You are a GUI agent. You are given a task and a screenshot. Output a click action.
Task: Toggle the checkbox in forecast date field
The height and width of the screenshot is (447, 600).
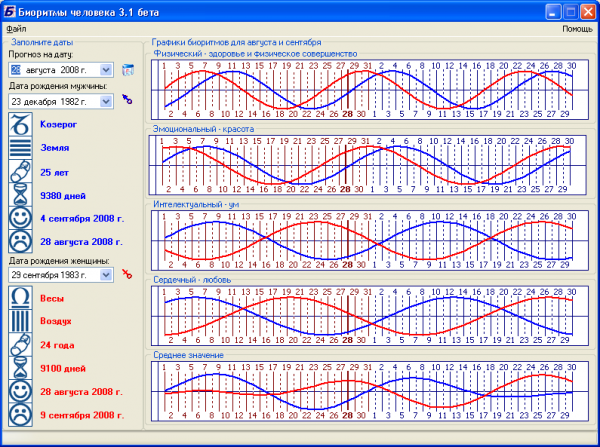coord(15,70)
